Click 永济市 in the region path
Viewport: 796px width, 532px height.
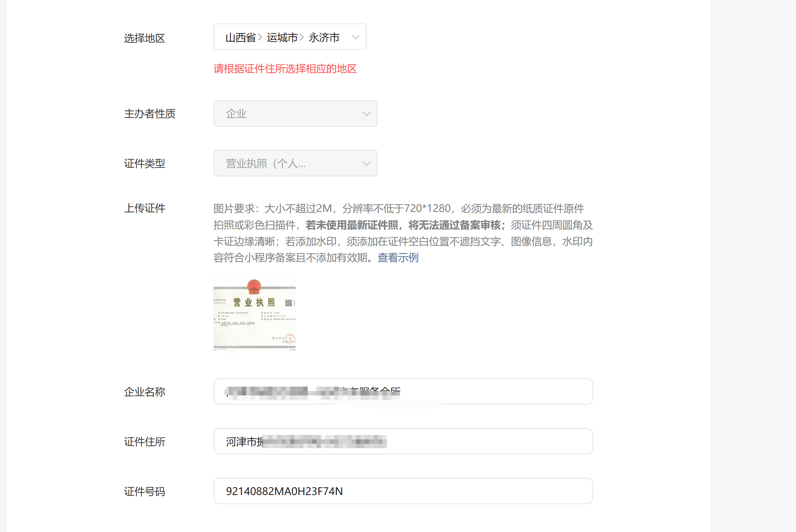coord(324,37)
